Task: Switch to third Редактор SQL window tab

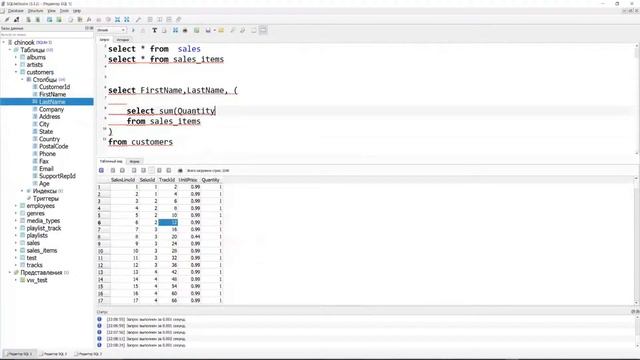Action: click(x=89, y=354)
